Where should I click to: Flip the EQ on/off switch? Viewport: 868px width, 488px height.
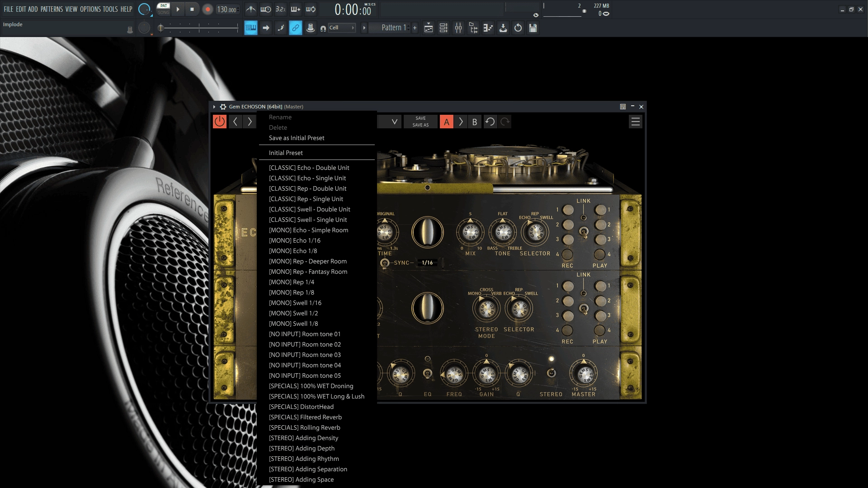(x=427, y=373)
